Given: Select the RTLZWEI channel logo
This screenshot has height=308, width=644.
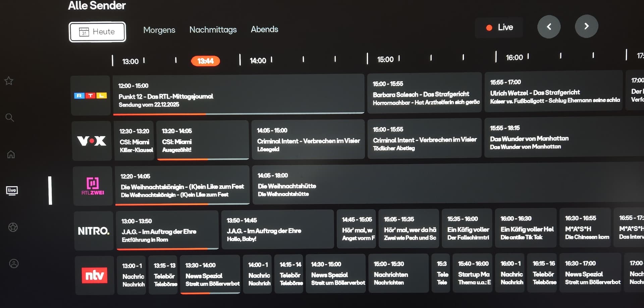Looking at the screenshot, I should [x=93, y=186].
